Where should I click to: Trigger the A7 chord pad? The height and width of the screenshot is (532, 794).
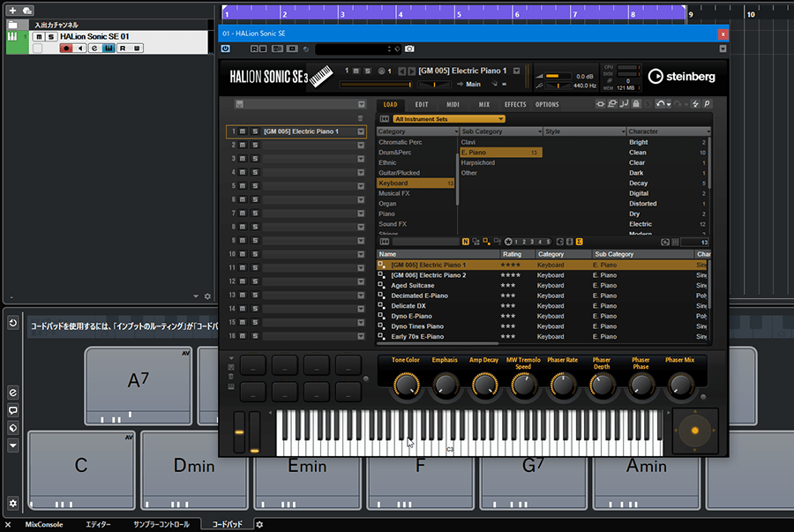(139, 381)
